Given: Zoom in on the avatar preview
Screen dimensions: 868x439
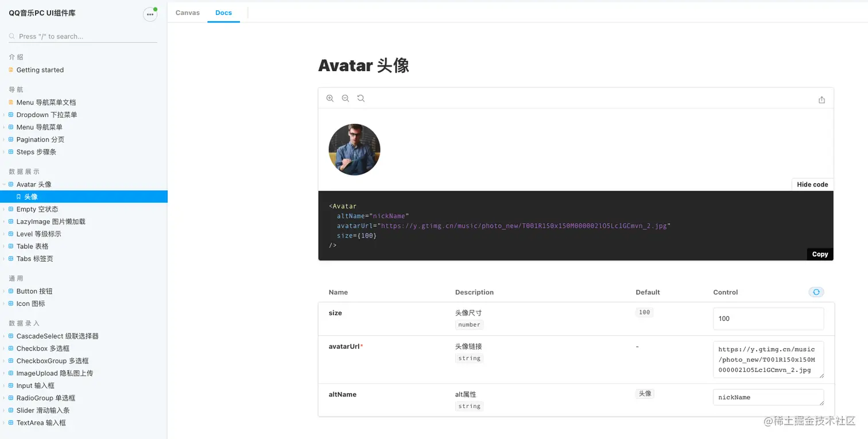Looking at the screenshot, I should pyautogui.click(x=330, y=98).
